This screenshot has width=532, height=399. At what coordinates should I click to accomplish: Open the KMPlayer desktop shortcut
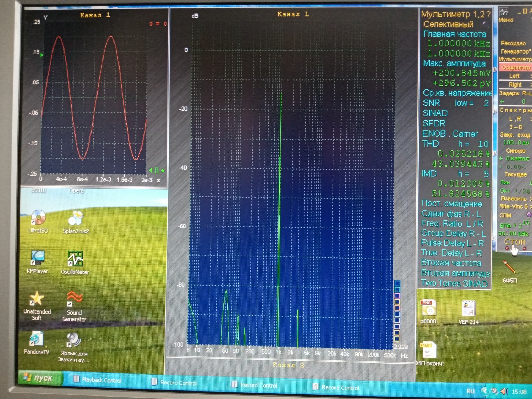(37, 258)
